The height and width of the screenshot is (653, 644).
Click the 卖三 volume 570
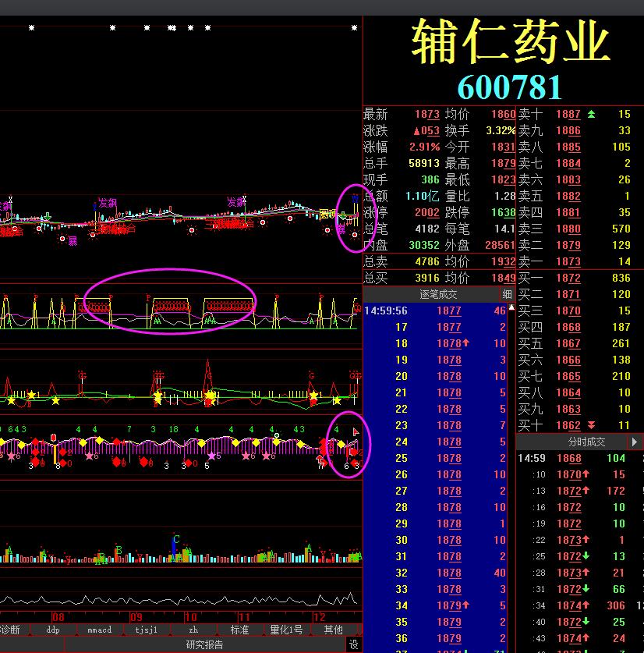tap(621, 229)
